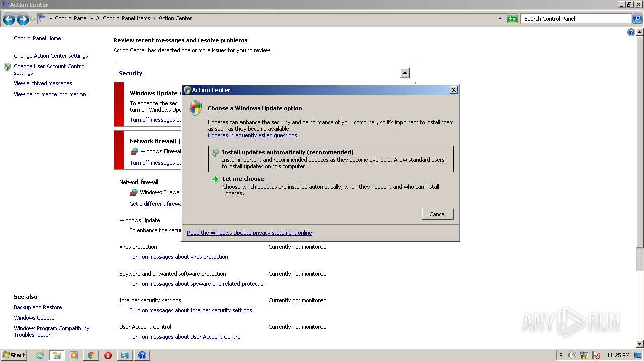Collapse the Security section

405,73
